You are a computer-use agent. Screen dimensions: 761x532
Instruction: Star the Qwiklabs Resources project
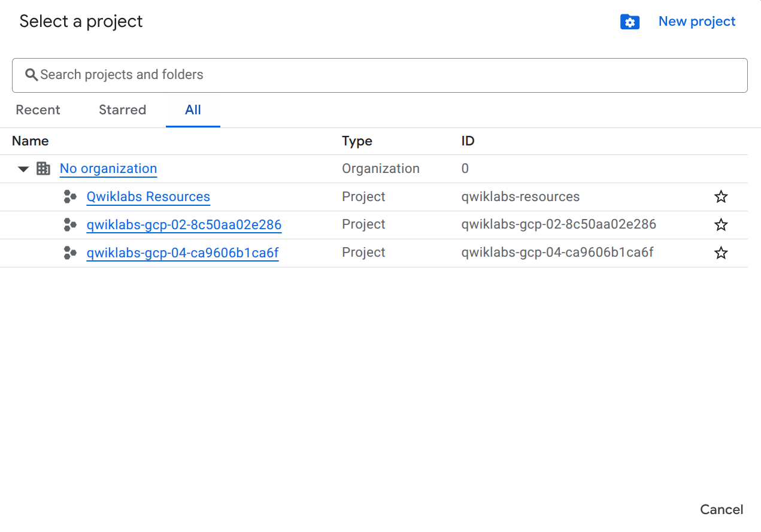pyautogui.click(x=721, y=197)
